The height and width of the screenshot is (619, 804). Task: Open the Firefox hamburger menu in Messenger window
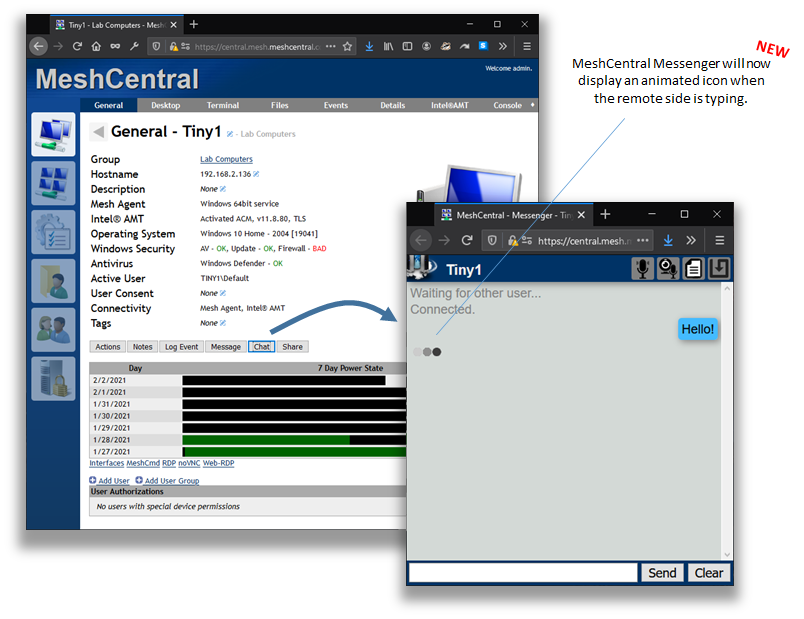coord(720,240)
